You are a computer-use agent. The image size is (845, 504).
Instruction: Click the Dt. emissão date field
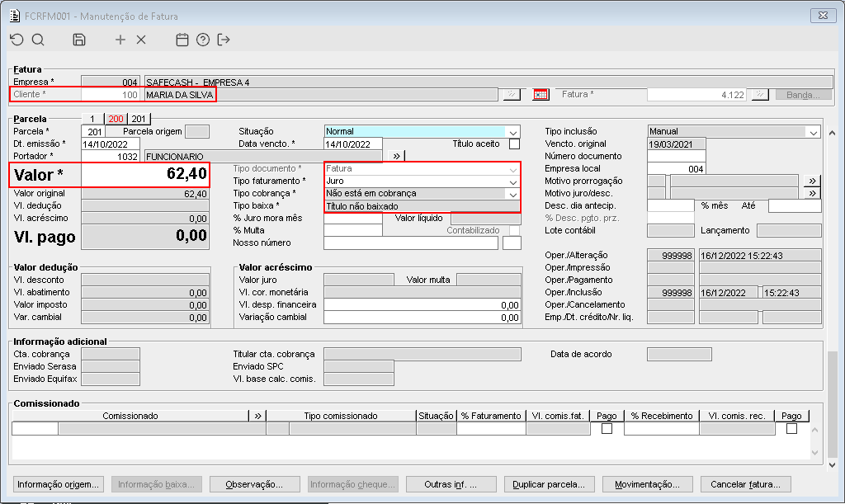(x=111, y=144)
